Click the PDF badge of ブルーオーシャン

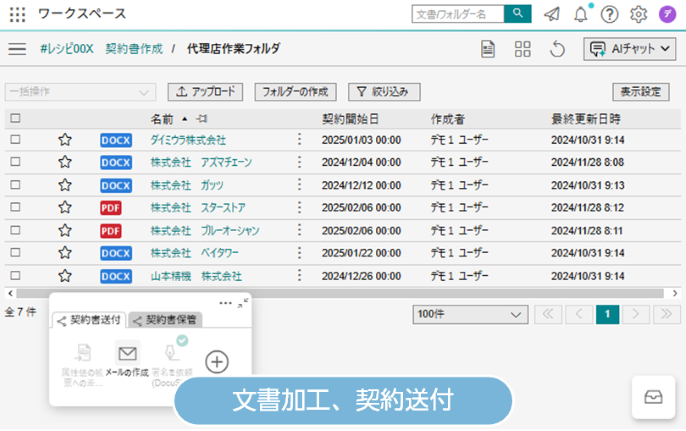pos(111,231)
